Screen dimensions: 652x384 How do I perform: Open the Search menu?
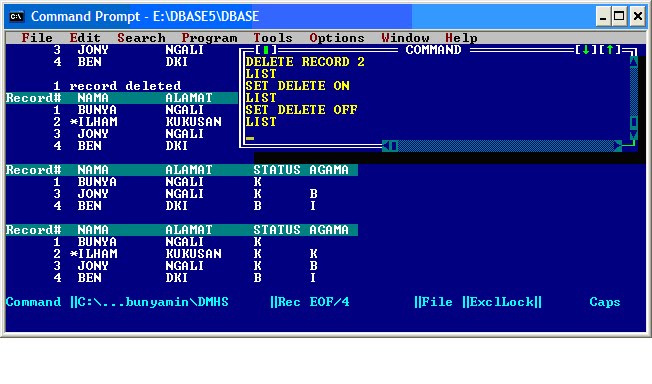click(x=141, y=38)
